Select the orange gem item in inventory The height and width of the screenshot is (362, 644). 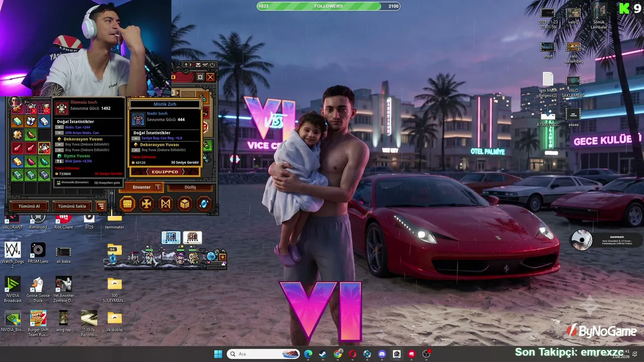18,134
